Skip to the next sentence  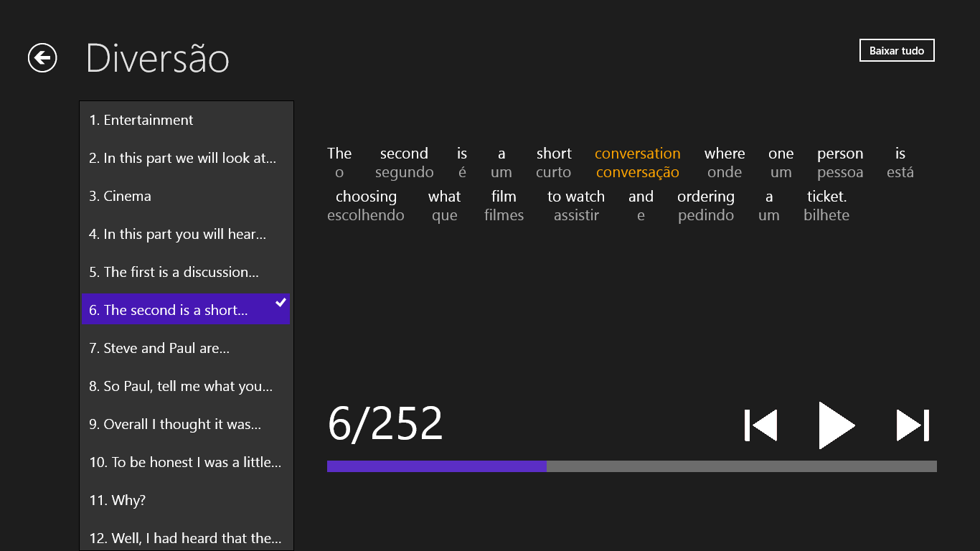coord(913,425)
